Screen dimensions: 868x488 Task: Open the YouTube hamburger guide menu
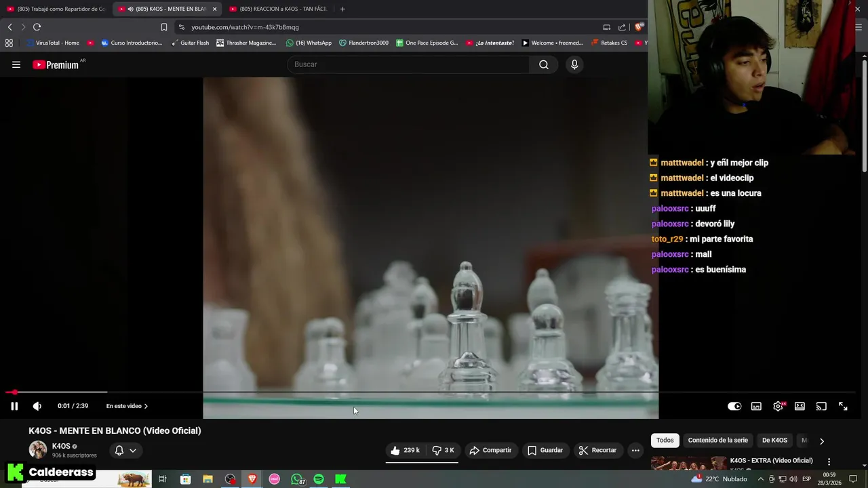click(16, 64)
